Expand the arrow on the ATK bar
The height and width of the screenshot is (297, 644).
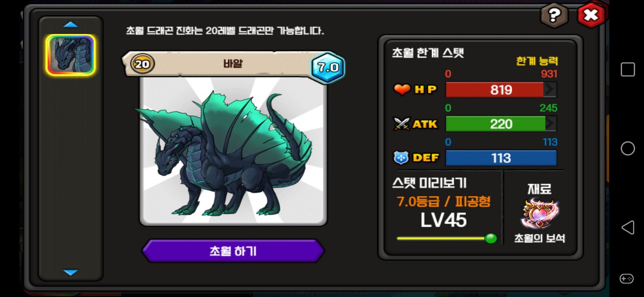(551, 124)
